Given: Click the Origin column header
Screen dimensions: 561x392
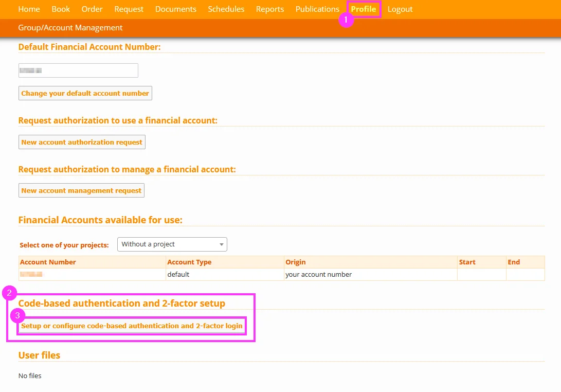Looking at the screenshot, I should [x=296, y=262].
